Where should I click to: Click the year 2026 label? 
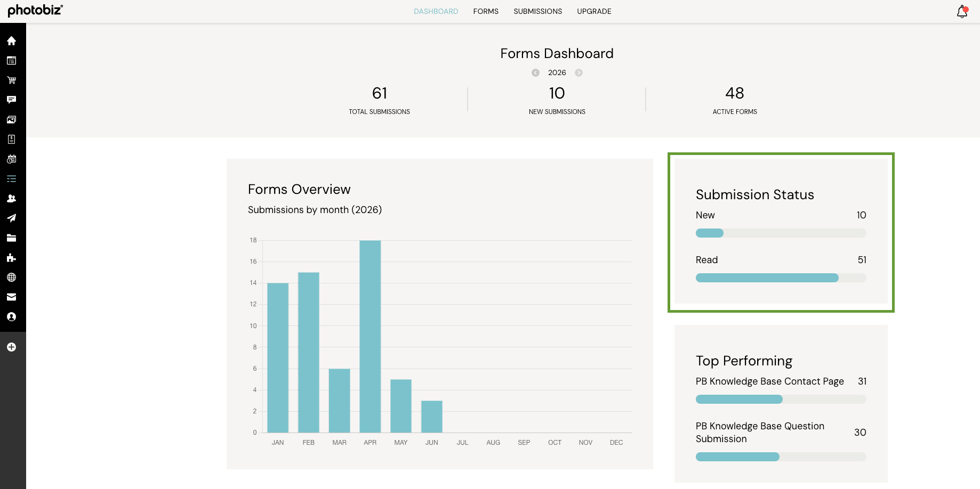click(557, 73)
